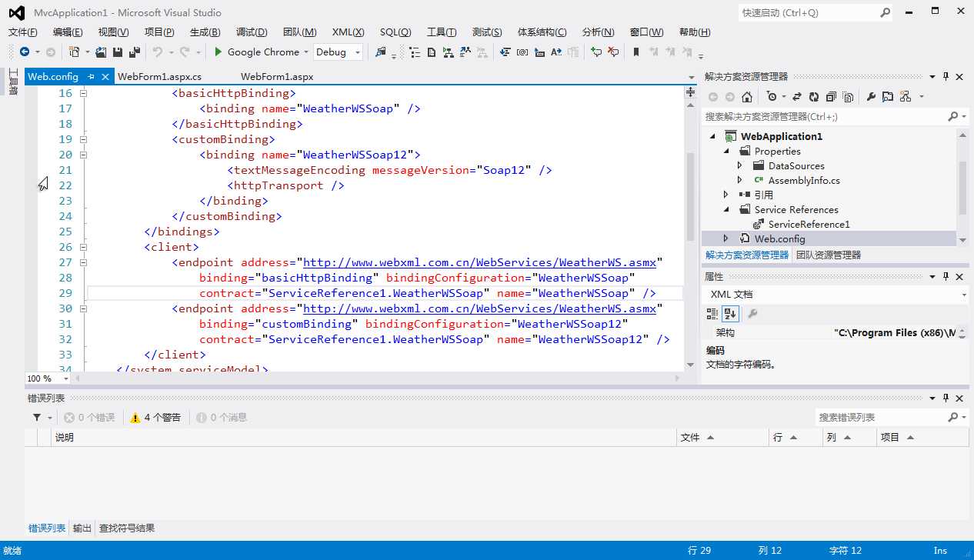Click the New Project toolbar icon
974x560 pixels.
75,52
